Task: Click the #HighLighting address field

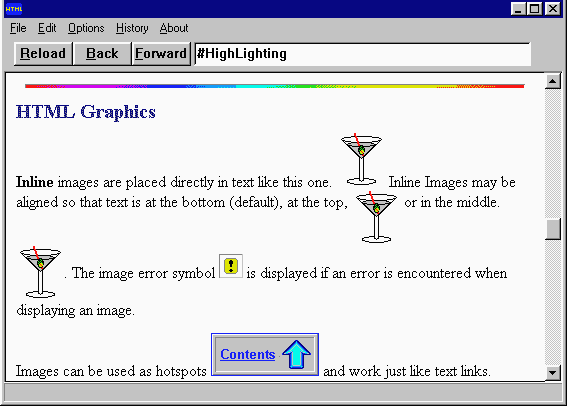Action: pyautogui.click(x=363, y=54)
